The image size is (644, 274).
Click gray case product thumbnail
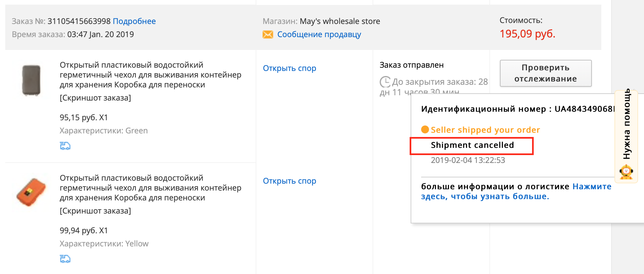(x=31, y=80)
